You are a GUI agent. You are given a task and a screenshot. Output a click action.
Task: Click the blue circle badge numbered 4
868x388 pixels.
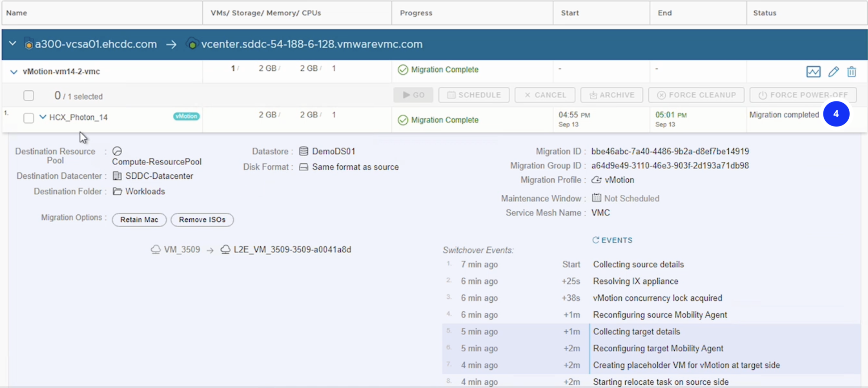(836, 114)
